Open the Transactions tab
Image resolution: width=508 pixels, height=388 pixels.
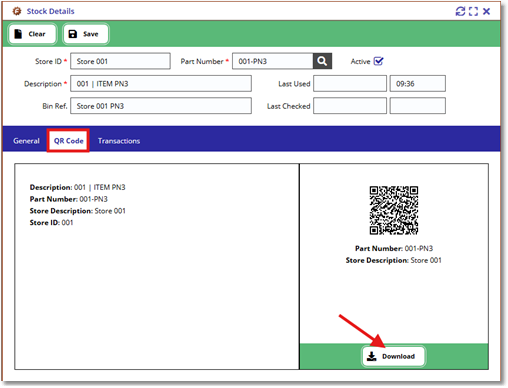click(119, 141)
